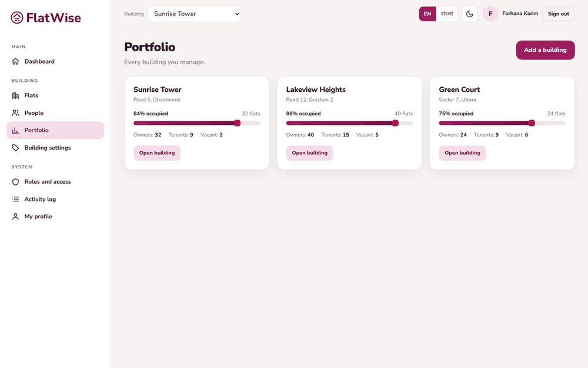Click Green Court occupancy slider handle
The height and width of the screenshot is (368, 588).
click(x=532, y=123)
